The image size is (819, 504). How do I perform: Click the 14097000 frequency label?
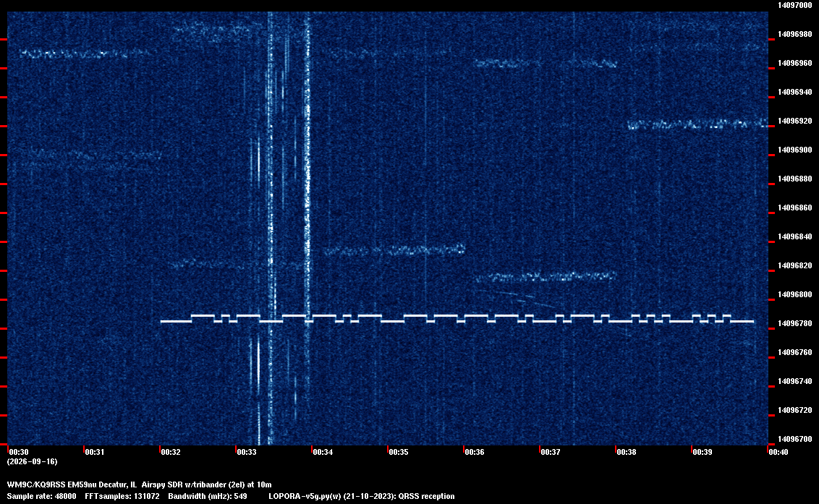795,5
